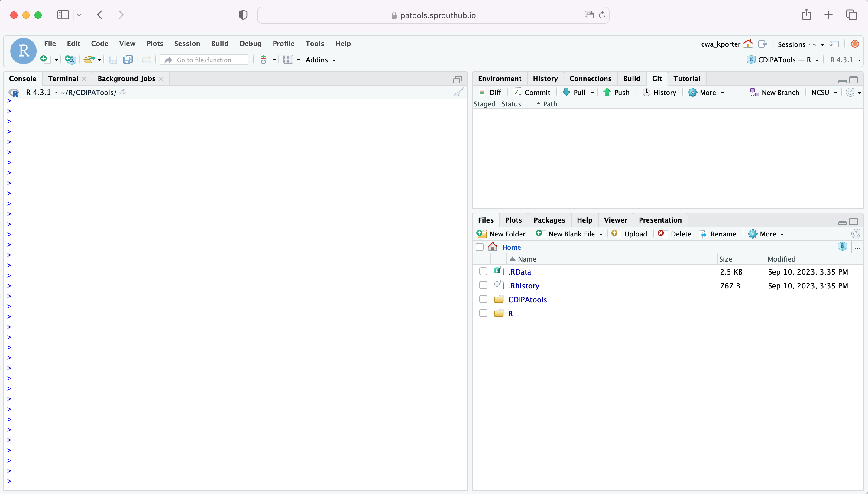Click the go to directory ellipsis button
The width and height of the screenshot is (868, 494).
point(857,248)
